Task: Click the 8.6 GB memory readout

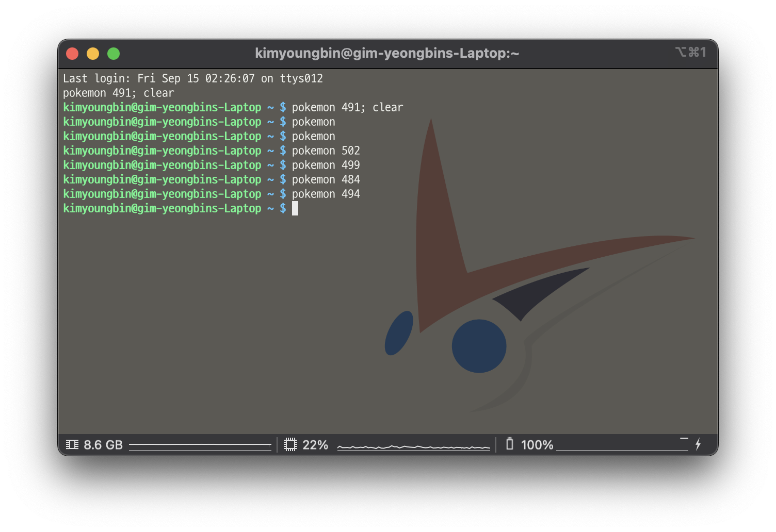Action: pyautogui.click(x=103, y=445)
